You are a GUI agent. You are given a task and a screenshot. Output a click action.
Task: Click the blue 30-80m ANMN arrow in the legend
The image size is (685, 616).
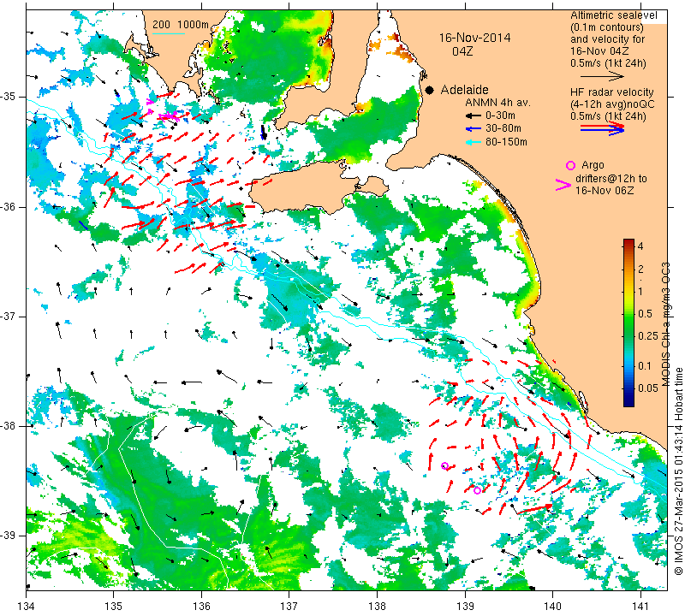(474, 129)
